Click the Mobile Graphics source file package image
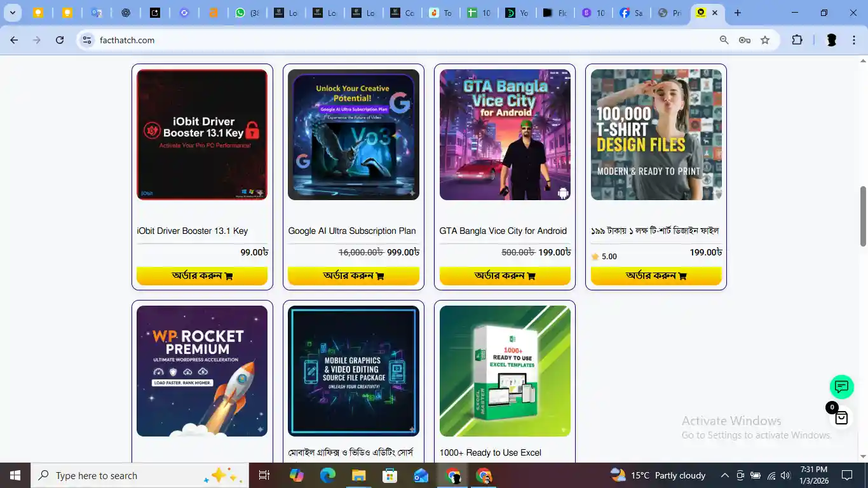This screenshot has height=488, width=868. click(x=353, y=371)
